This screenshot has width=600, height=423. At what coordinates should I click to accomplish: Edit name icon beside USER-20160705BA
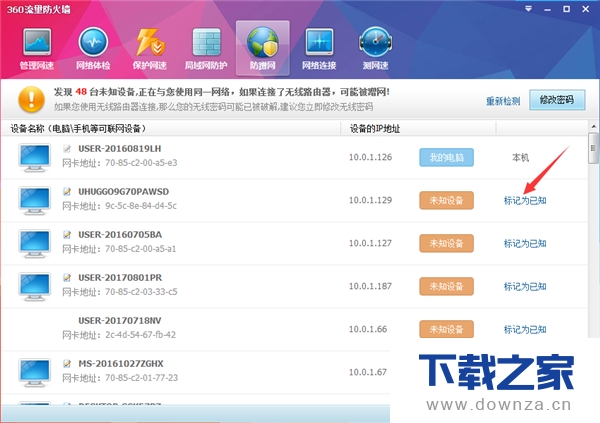point(67,234)
